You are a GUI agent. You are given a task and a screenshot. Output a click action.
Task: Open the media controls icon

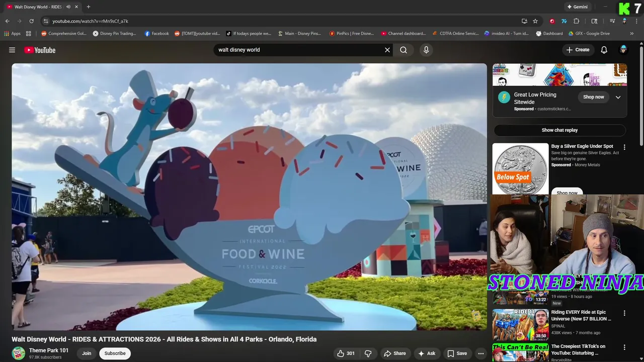pyautogui.click(x=612, y=21)
